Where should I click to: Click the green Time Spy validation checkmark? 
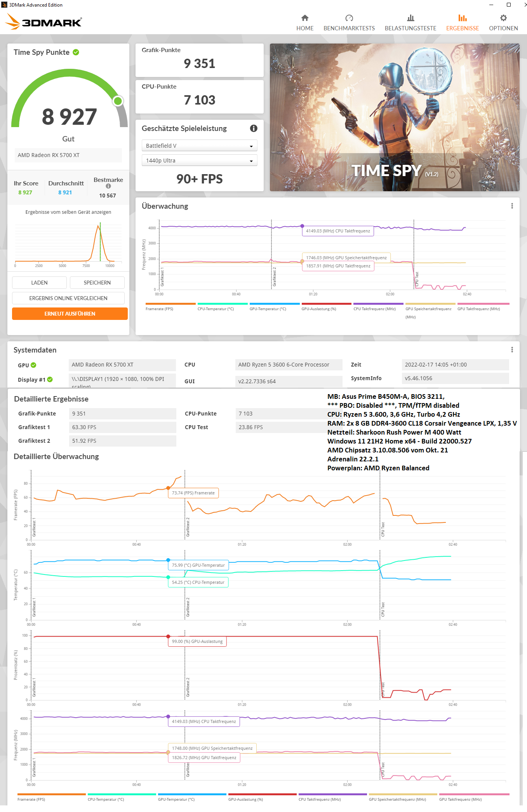76,52
